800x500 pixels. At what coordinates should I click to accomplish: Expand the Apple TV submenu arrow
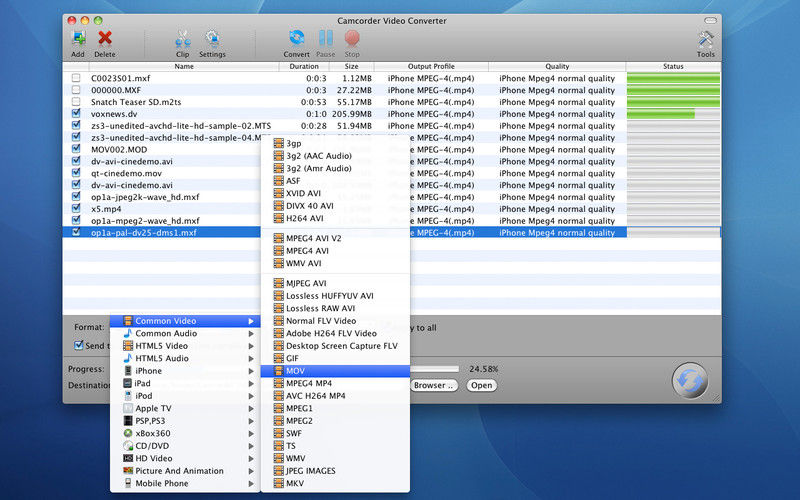(251, 409)
